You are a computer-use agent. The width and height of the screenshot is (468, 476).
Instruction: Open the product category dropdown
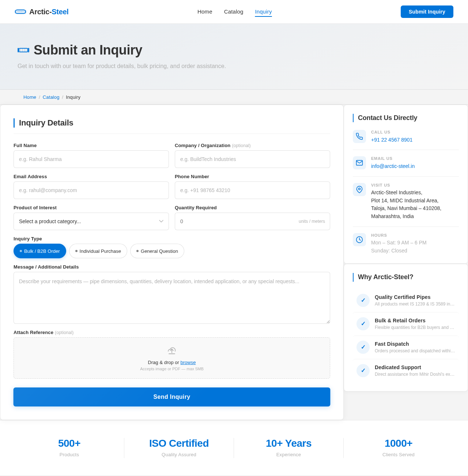[x=91, y=221]
